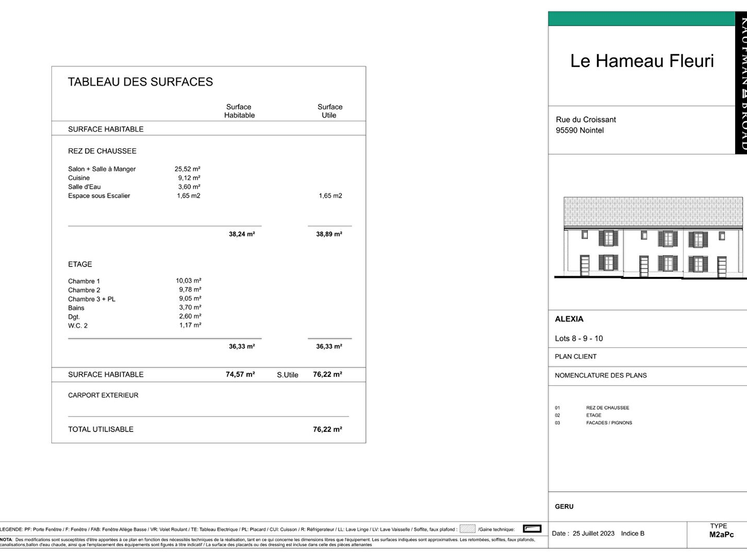Select the "Salle d'Eau" row label
Image resolution: width=747 pixels, height=560 pixels.
(x=85, y=187)
